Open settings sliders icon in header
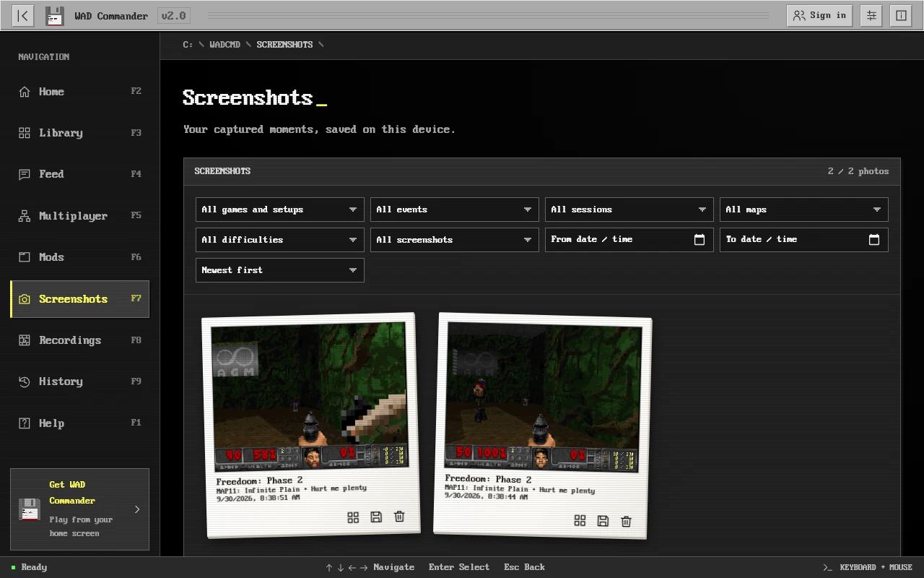This screenshot has height=578, width=924. 871,15
